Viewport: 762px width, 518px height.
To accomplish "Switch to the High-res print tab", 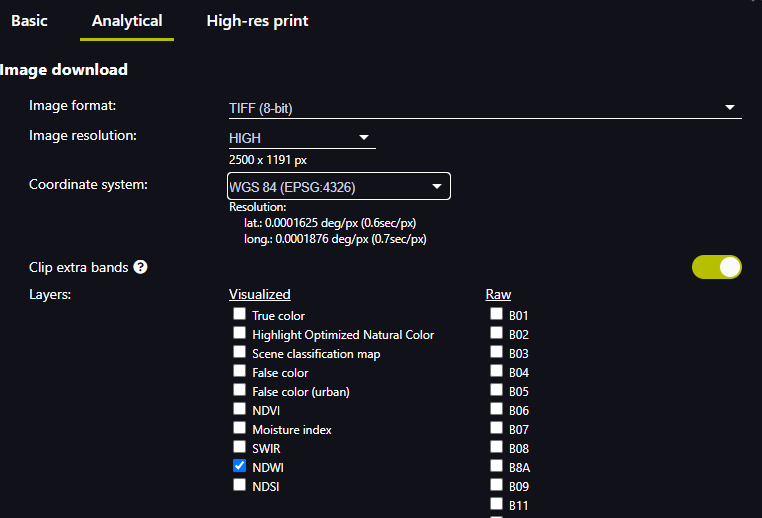I will point(257,21).
